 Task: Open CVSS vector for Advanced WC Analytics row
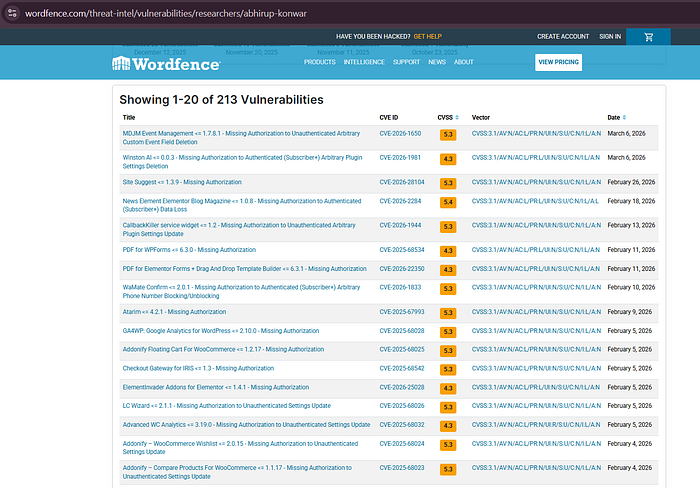tap(536, 425)
